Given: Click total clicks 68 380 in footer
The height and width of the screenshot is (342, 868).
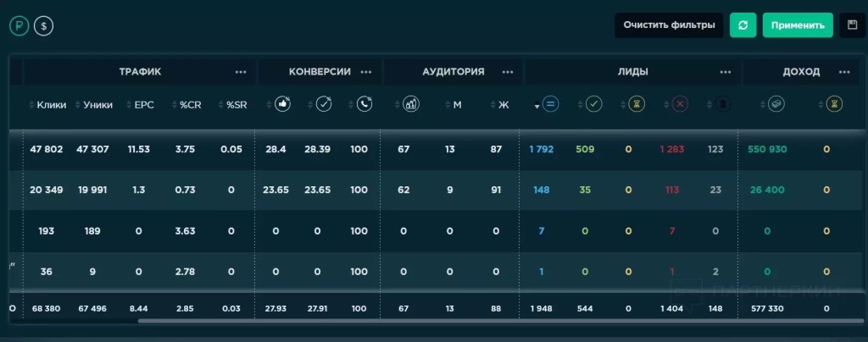Looking at the screenshot, I should [47, 308].
